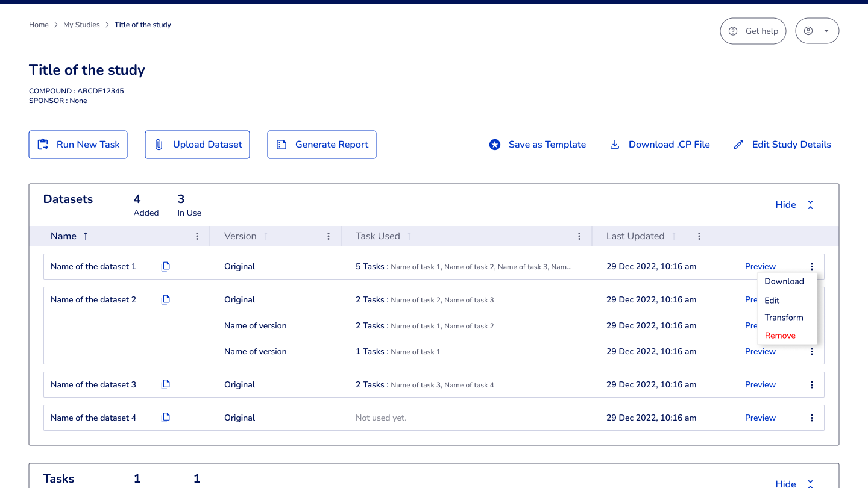Open Name column options menu
868x488 pixels.
197,236
